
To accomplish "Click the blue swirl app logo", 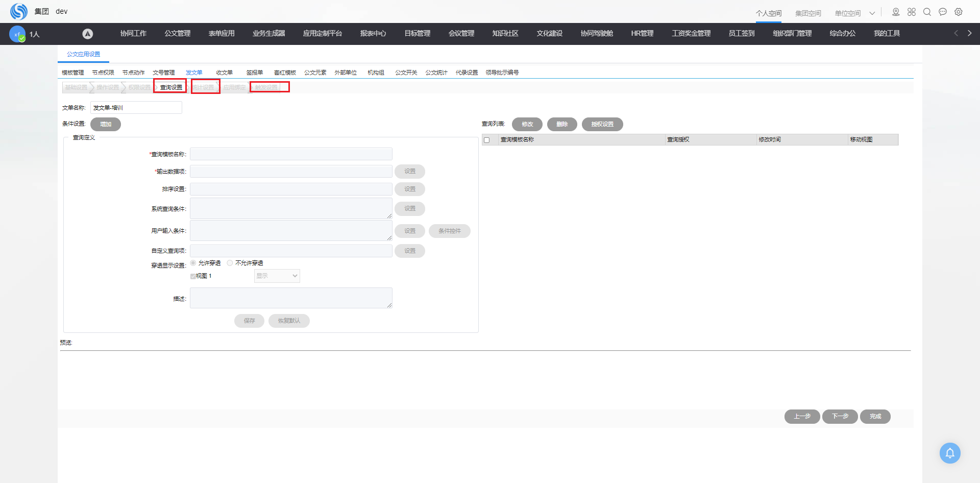I will [19, 11].
